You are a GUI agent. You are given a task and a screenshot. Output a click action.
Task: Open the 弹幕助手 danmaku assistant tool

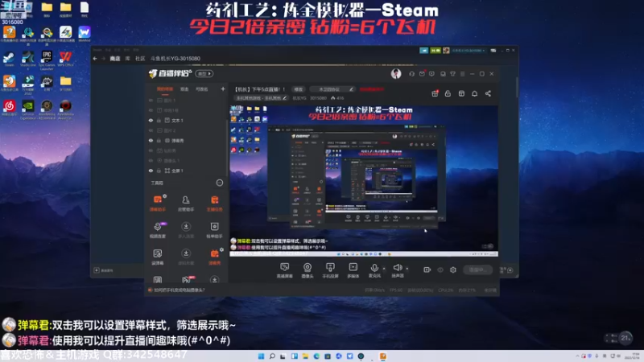[x=158, y=203]
